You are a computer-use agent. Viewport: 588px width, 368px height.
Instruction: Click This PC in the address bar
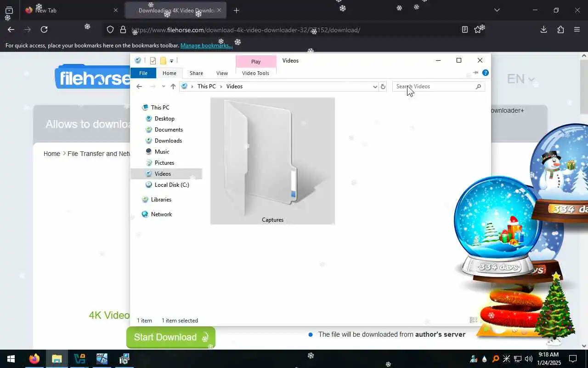tap(206, 86)
